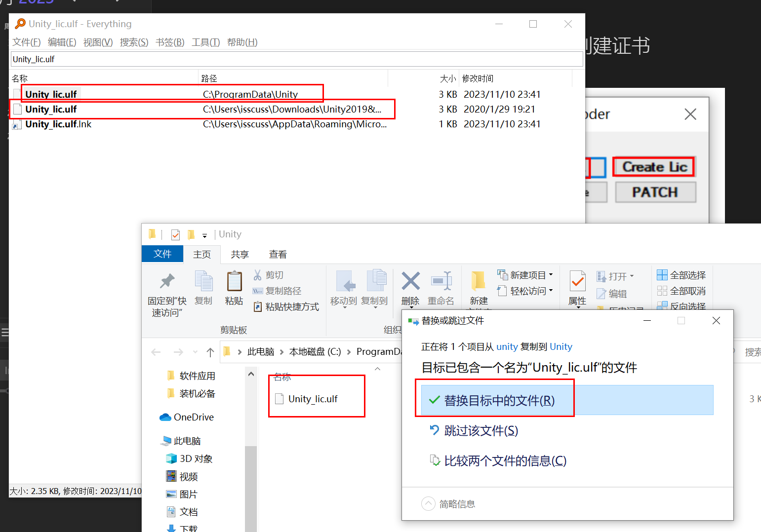Click the navigation pane scrollbar up arrow
Screen dimensions: 761x532
[251, 374]
